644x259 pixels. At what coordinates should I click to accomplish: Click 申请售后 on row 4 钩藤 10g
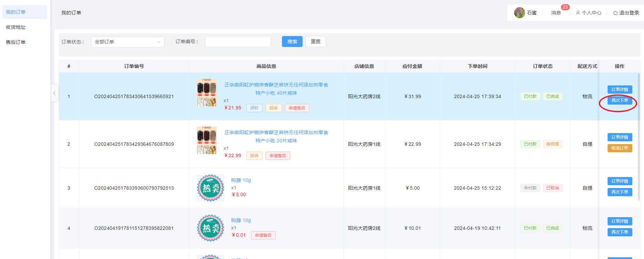(x=263, y=235)
